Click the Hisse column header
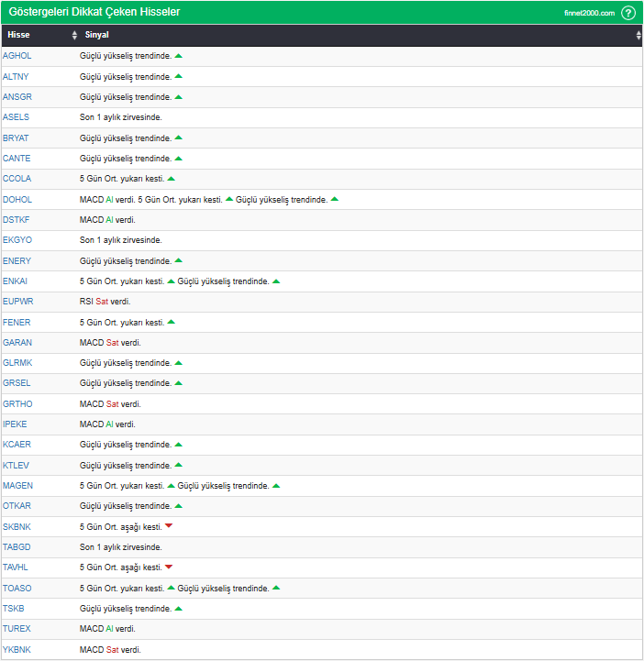 coord(18,35)
